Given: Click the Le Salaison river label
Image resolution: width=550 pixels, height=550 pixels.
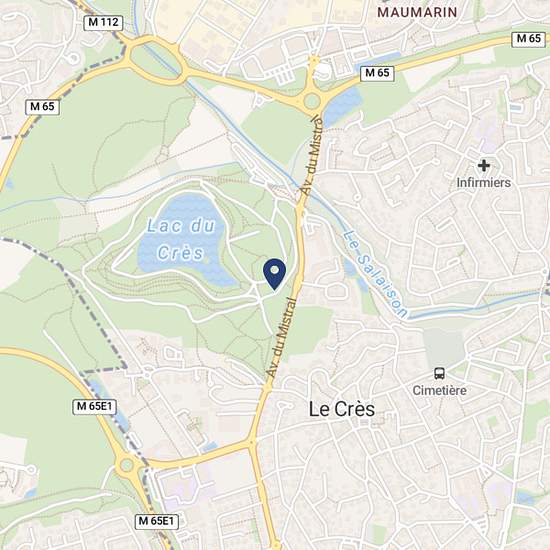Looking at the screenshot, I should point(376,273).
